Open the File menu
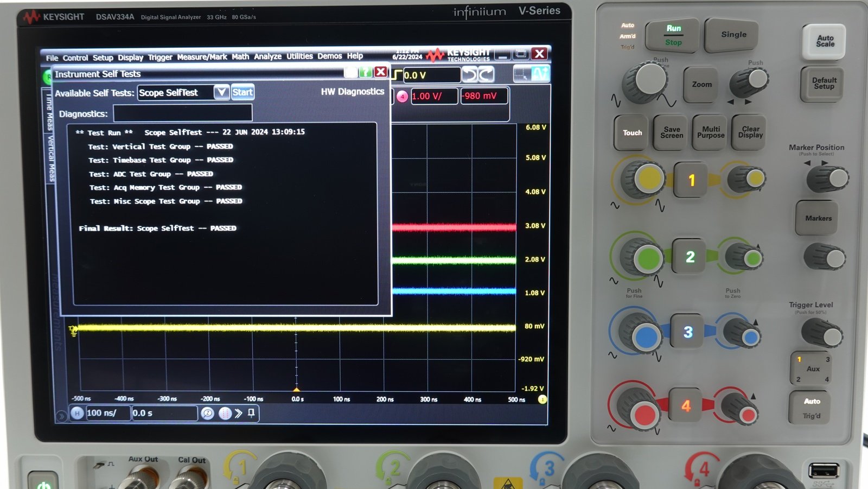Screen dimensions: 868x489 tap(52, 58)
